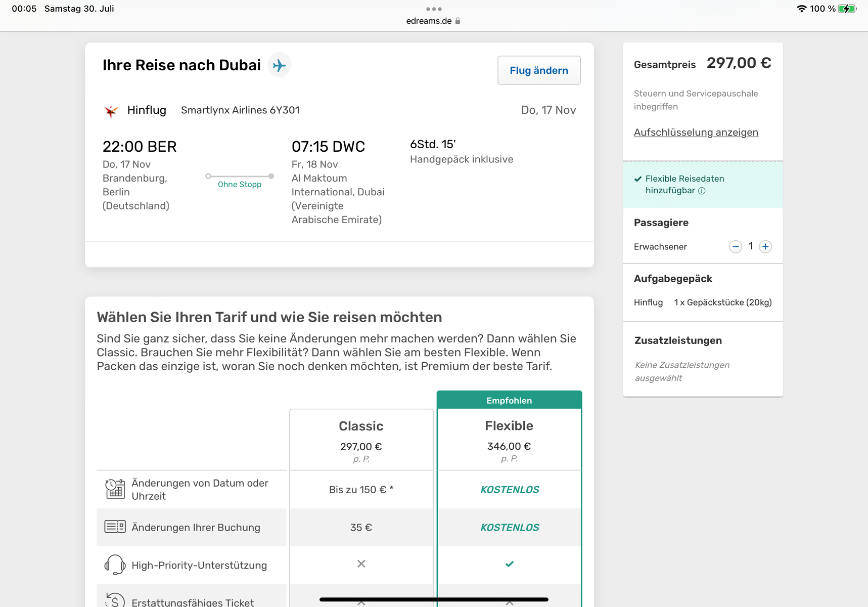Click the Empfohlen recommended banner
Screen dimensions: 868x607
coord(509,400)
